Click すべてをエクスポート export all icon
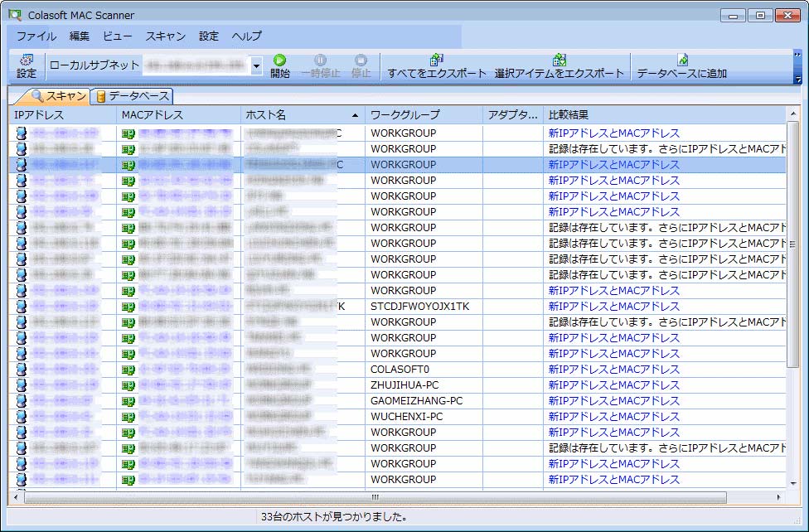The width and height of the screenshot is (809, 532). (437, 66)
